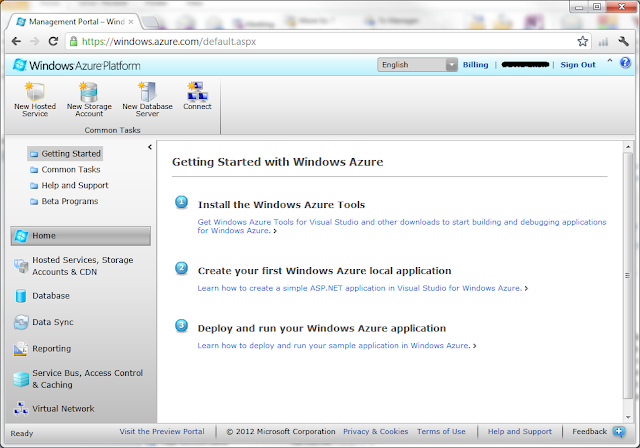
Task: Click the green SSL padlock icon
Action: 73,41
